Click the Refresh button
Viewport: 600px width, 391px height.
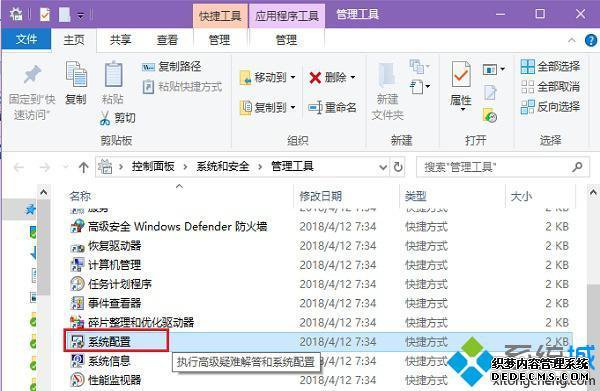[398, 167]
